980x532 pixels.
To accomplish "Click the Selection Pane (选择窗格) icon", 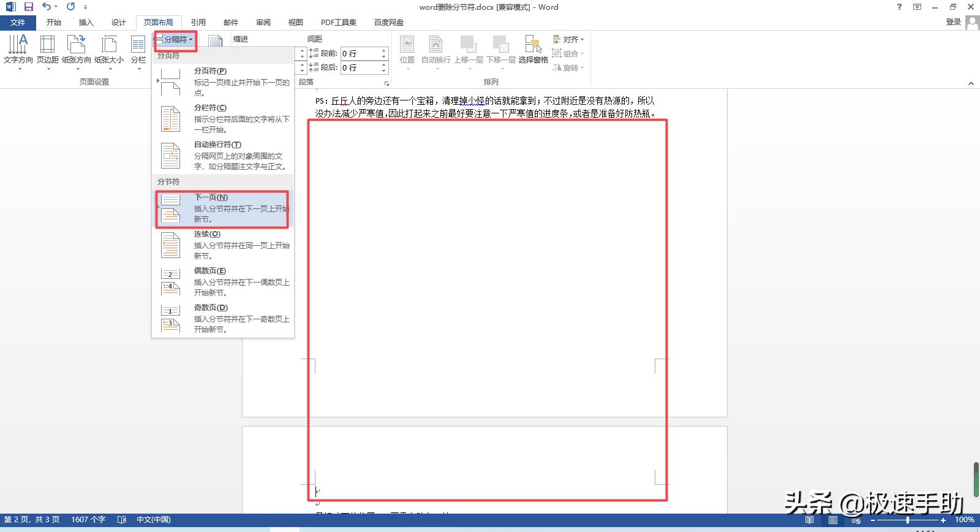I will click(533, 49).
